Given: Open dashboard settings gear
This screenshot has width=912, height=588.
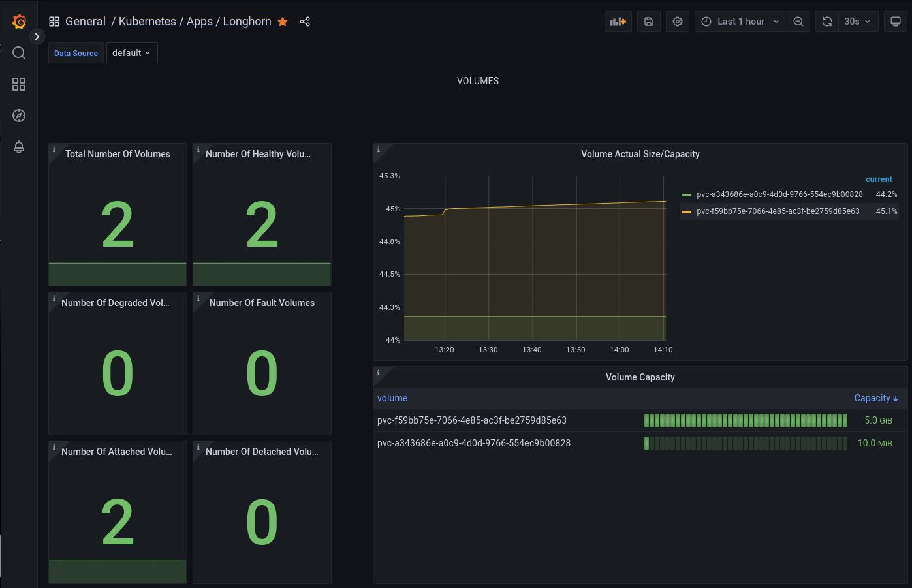Looking at the screenshot, I should click(x=678, y=22).
